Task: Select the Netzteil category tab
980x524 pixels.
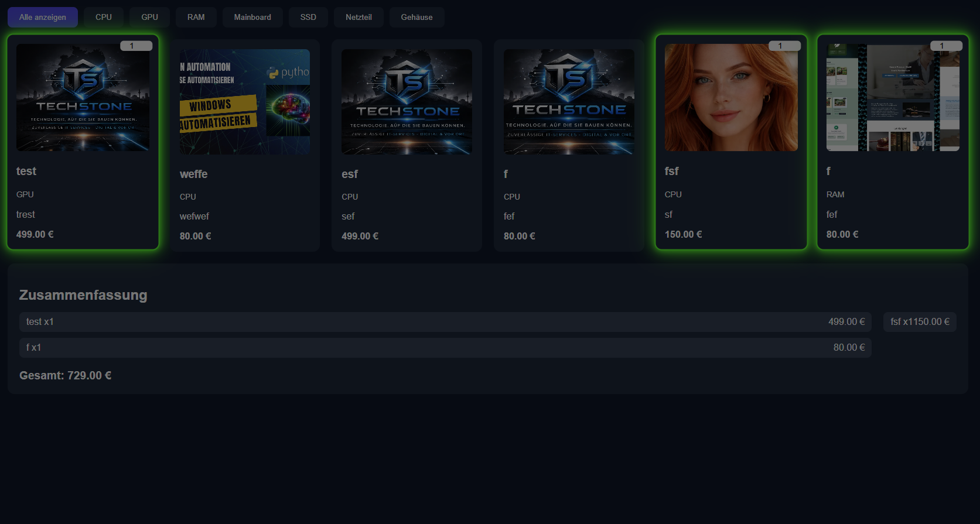Action: [358, 18]
